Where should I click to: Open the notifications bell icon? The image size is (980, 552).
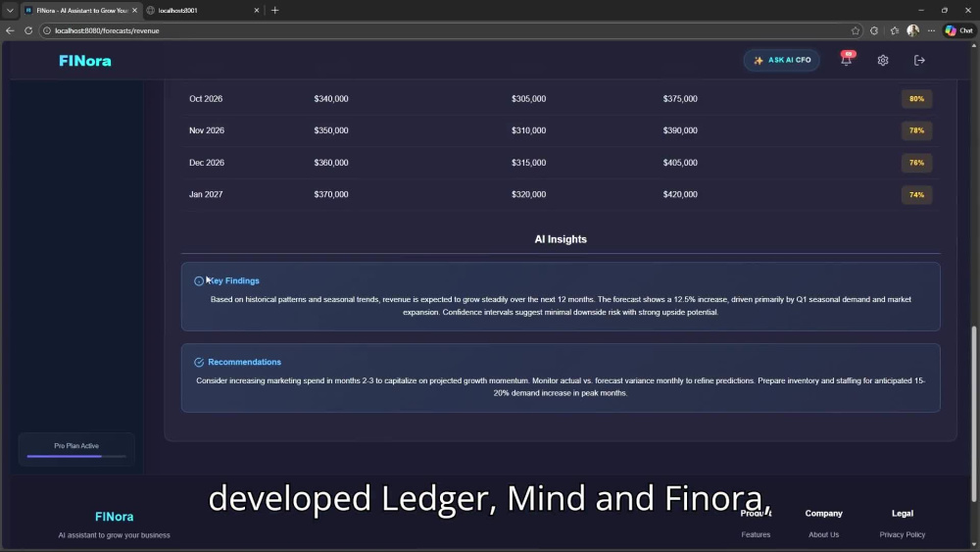847,60
